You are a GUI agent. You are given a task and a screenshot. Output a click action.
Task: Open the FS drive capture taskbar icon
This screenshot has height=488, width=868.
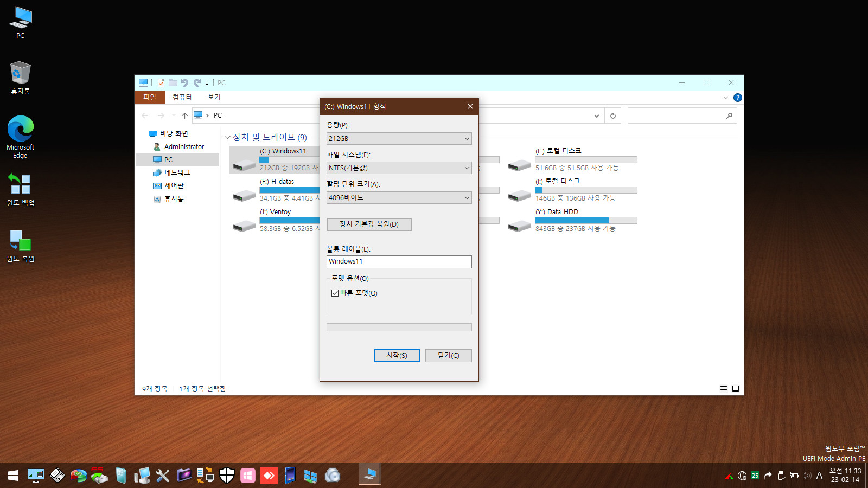(x=99, y=476)
